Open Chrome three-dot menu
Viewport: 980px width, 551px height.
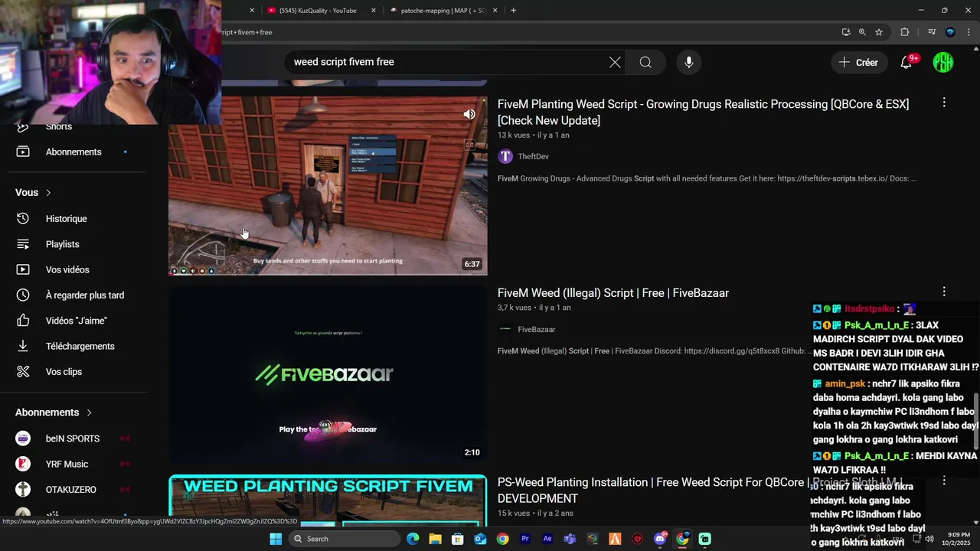click(969, 32)
